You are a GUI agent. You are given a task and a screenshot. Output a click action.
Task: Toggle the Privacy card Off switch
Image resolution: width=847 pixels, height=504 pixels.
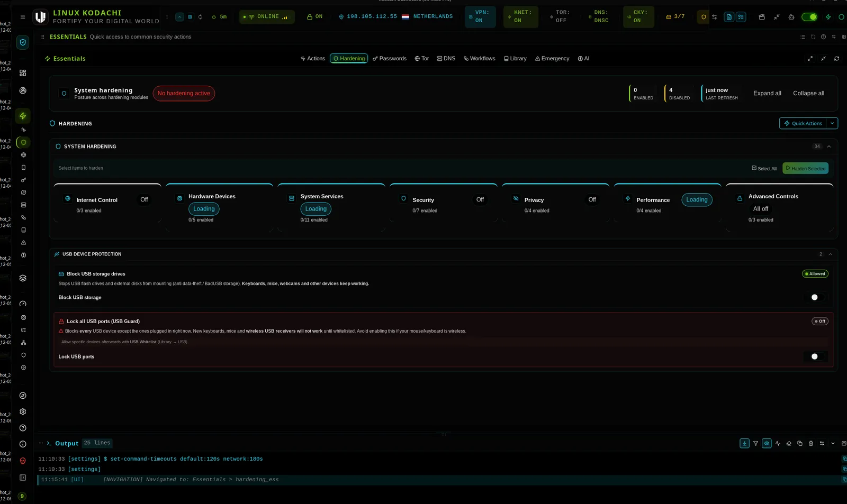(592, 200)
